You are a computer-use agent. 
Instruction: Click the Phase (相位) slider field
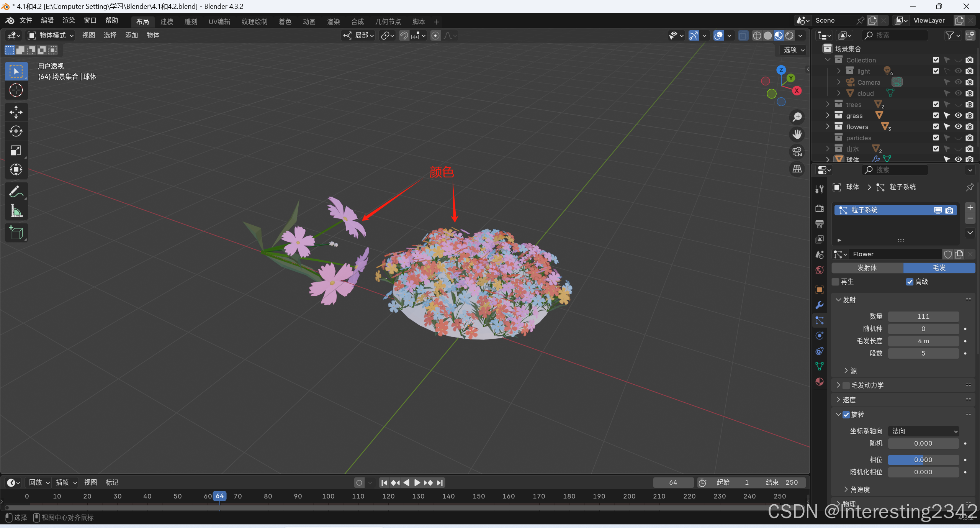[923, 460]
